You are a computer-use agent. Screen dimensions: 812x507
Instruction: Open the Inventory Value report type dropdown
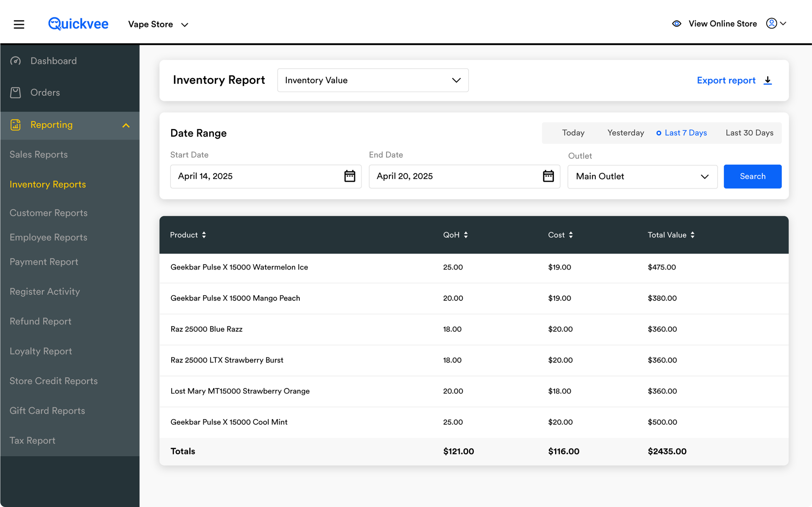click(x=372, y=80)
